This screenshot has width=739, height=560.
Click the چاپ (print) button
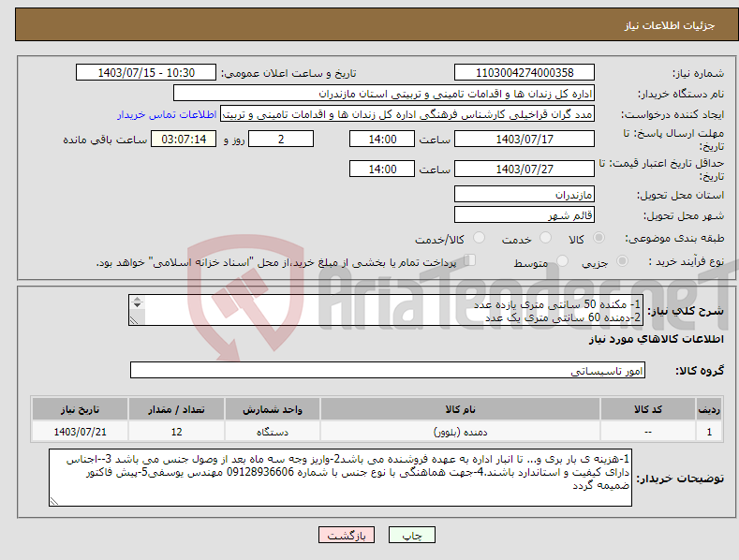pos(411,535)
